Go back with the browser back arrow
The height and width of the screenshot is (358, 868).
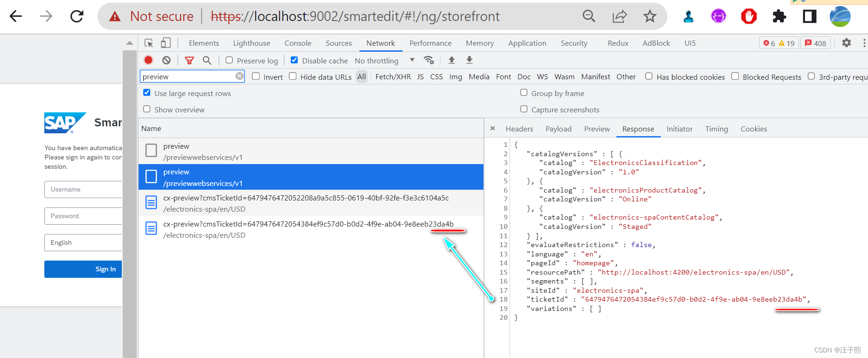coord(16,16)
